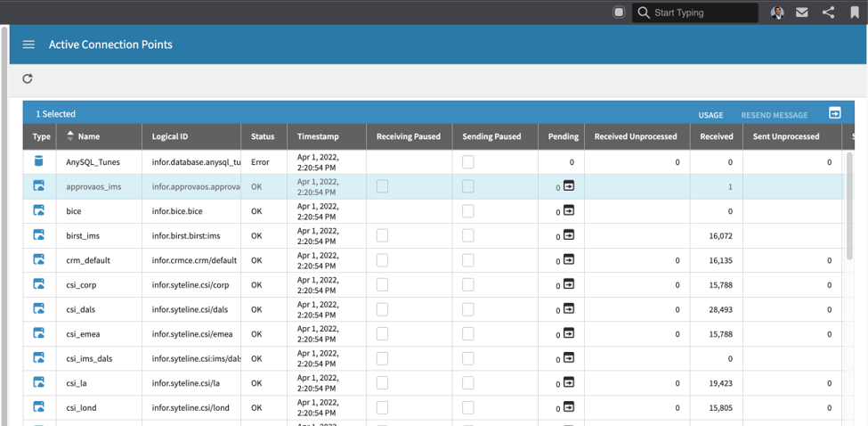Click the Received column header
This screenshot has height=426, width=868.
[x=717, y=136]
